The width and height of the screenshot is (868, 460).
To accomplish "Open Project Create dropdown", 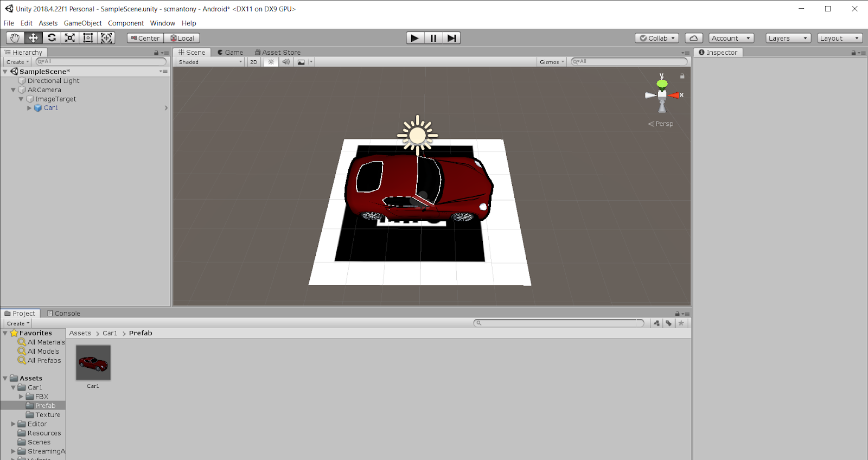I will click(x=18, y=323).
